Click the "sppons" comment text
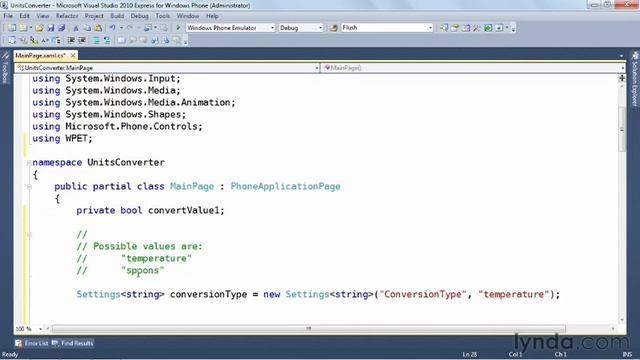 tap(142, 271)
